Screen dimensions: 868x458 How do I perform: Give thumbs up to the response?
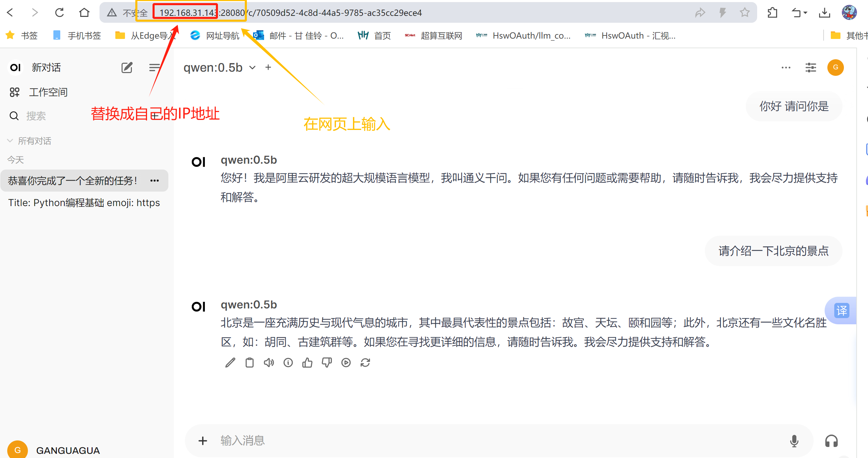307,363
